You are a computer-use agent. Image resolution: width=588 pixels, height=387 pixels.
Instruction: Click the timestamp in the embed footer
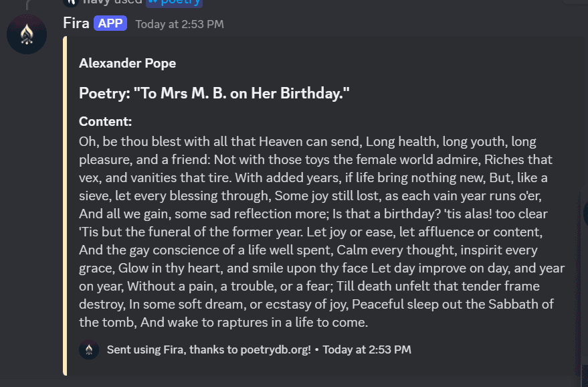[367, 350]
